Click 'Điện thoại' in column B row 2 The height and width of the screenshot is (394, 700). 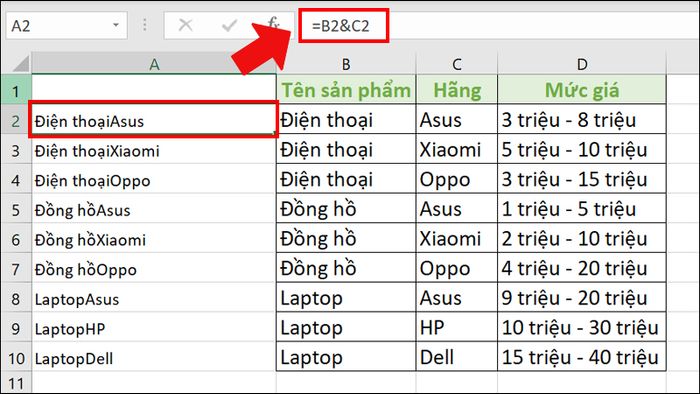click(x=346, y=120)
